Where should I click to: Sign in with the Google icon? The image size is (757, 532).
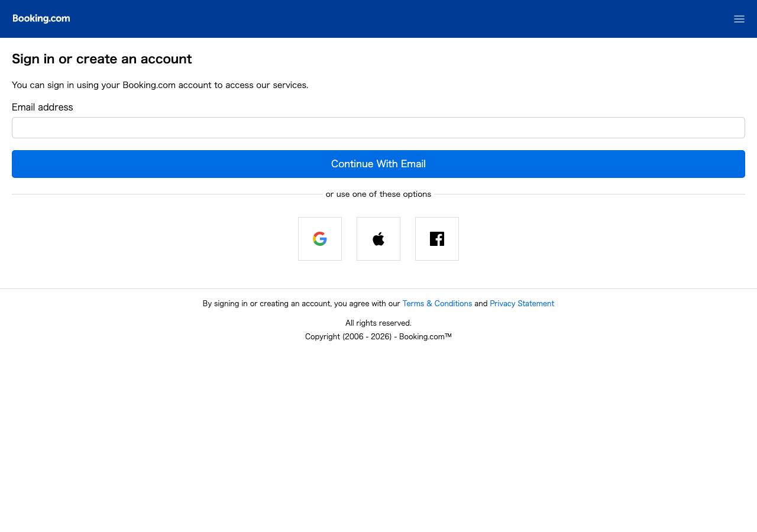320,239
